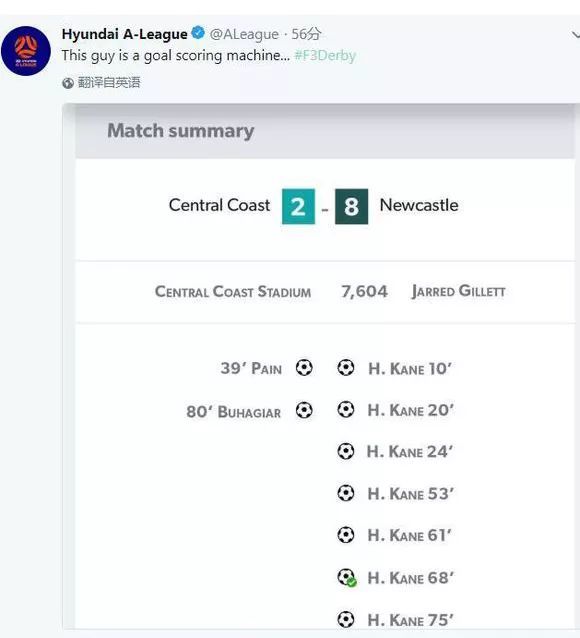Click the ball with green check at 68'
Viewport: 580px width, 638px height.
click(347, 578)
